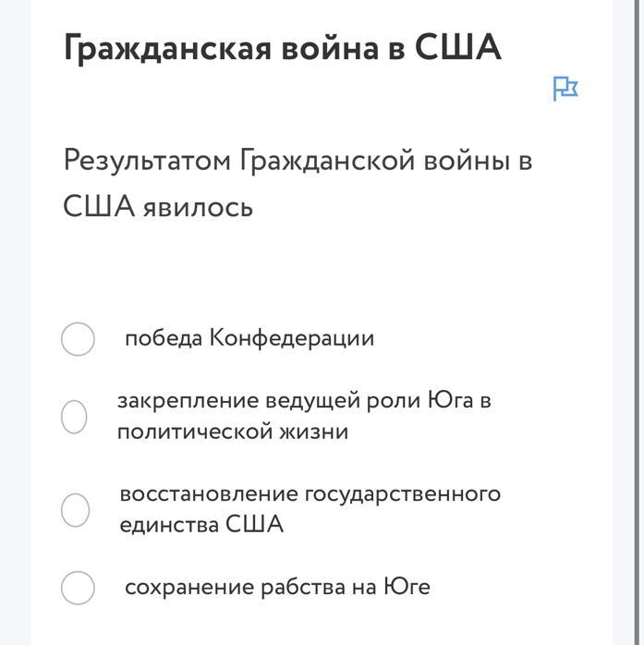Click the text line 'единства США'
The width and height of the screenshot is (644, 645).
point(201,525)
